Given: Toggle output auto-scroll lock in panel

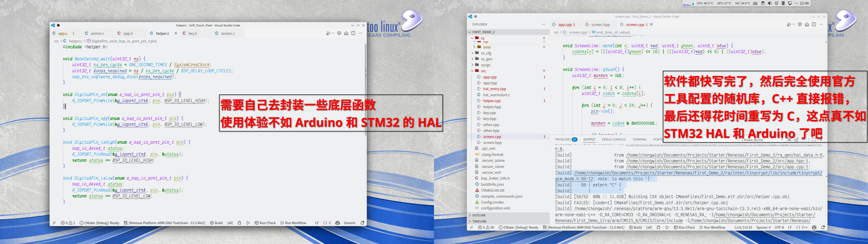Looking at the screenshot, I should point(796,140).
